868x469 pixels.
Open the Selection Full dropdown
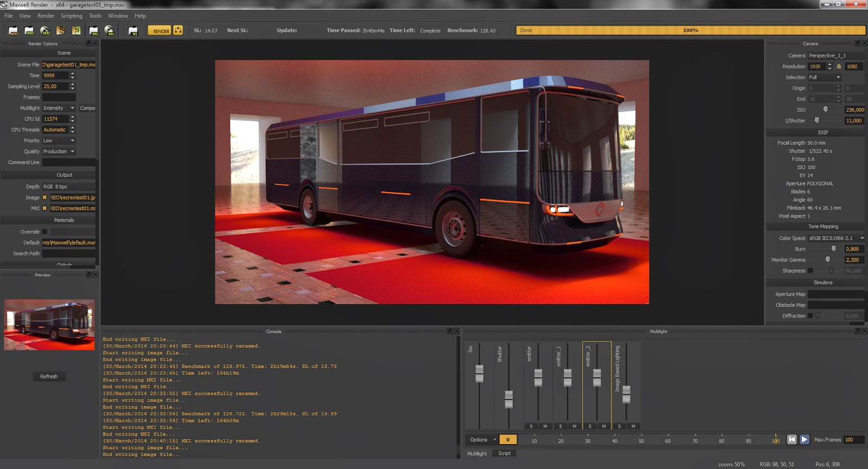pos(825,77)
